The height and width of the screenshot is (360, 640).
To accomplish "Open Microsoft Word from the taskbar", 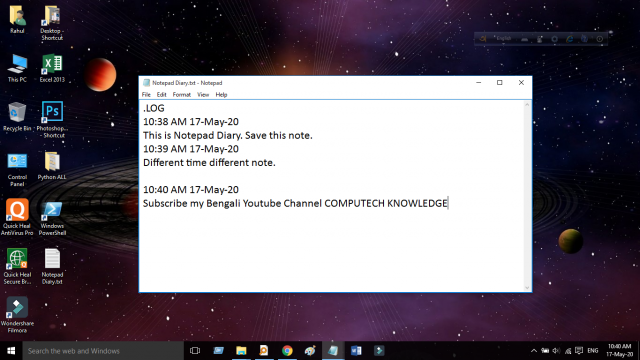I will pos(356,351).
